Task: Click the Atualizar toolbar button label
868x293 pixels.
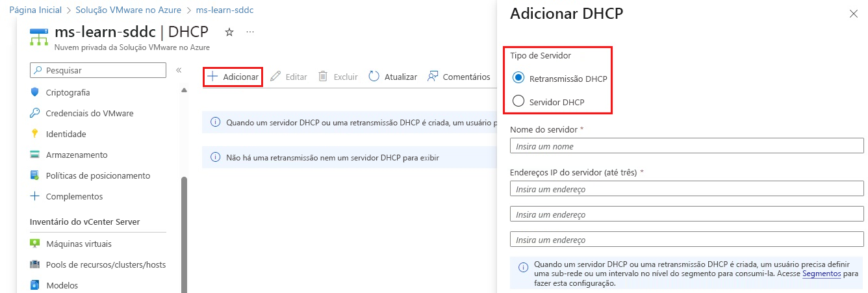Action: (401, 77)
